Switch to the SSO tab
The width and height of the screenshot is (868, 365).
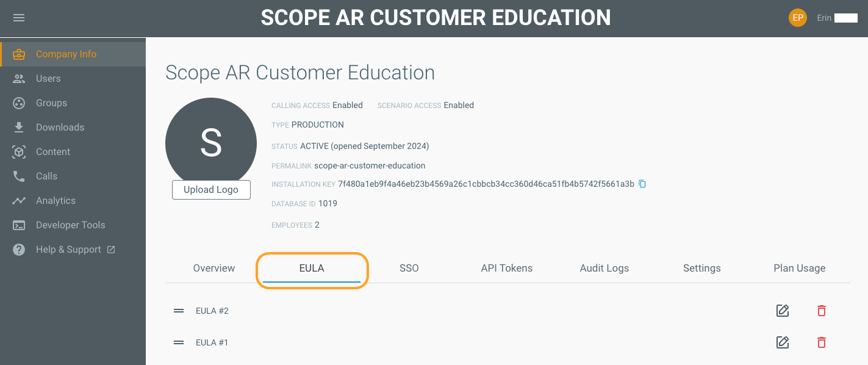tap(409, 268)
